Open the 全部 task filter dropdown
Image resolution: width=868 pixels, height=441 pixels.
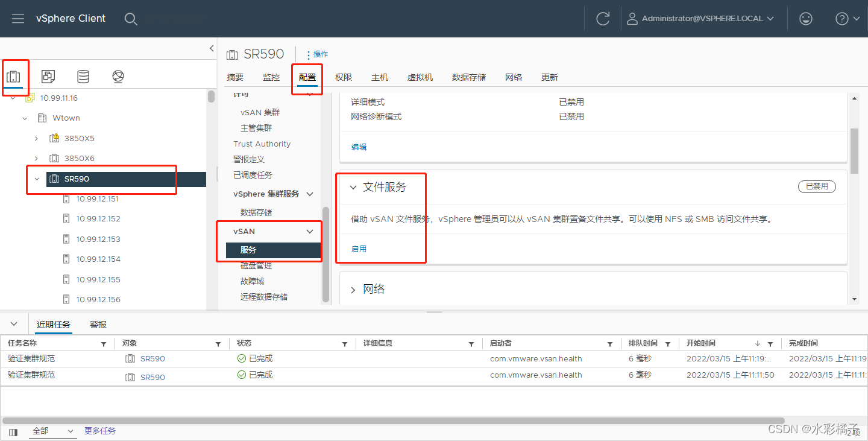(x=52, y=431)
